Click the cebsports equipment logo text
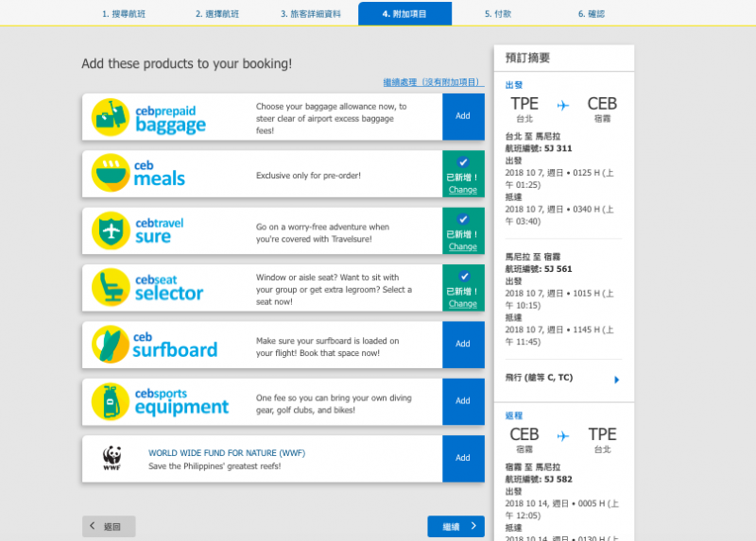Screen dimensions: 756x541 (181, 402)
